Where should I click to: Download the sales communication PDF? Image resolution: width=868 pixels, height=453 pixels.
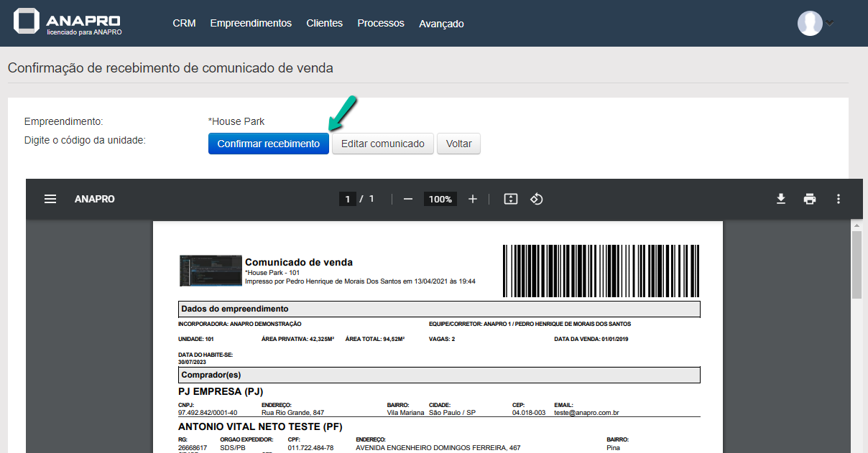[x=781, y=199]
